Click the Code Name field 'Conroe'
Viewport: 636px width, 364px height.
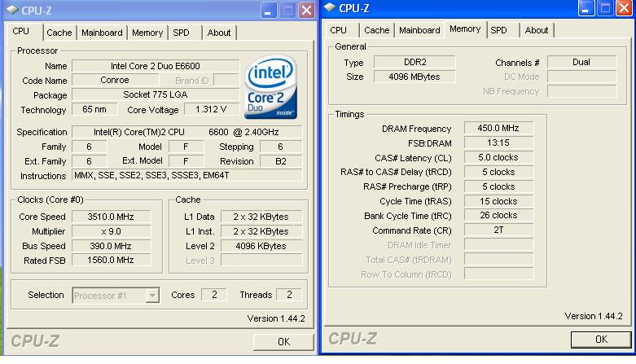coord(115,80)
